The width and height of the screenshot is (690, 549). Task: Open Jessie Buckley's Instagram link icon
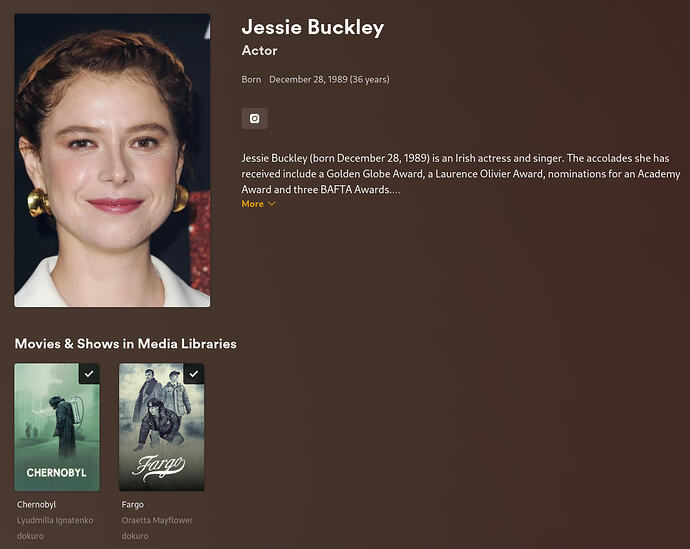[254, 118]
